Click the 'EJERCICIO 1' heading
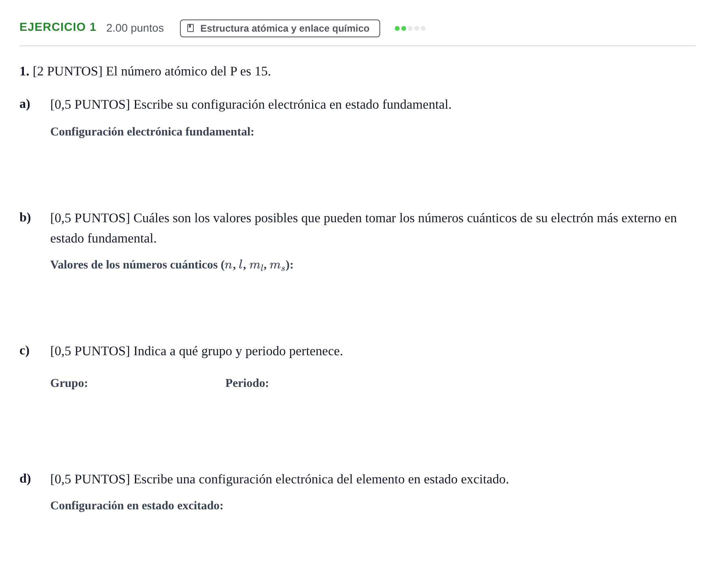 pos(58,27)
